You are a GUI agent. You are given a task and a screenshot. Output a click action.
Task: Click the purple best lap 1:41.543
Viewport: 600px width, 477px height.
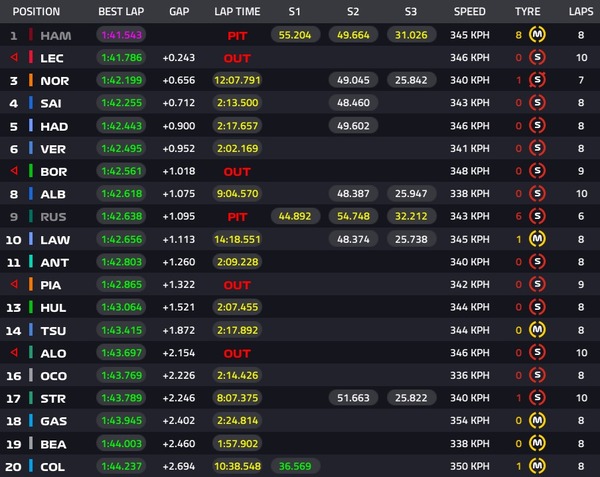[121, 35]
